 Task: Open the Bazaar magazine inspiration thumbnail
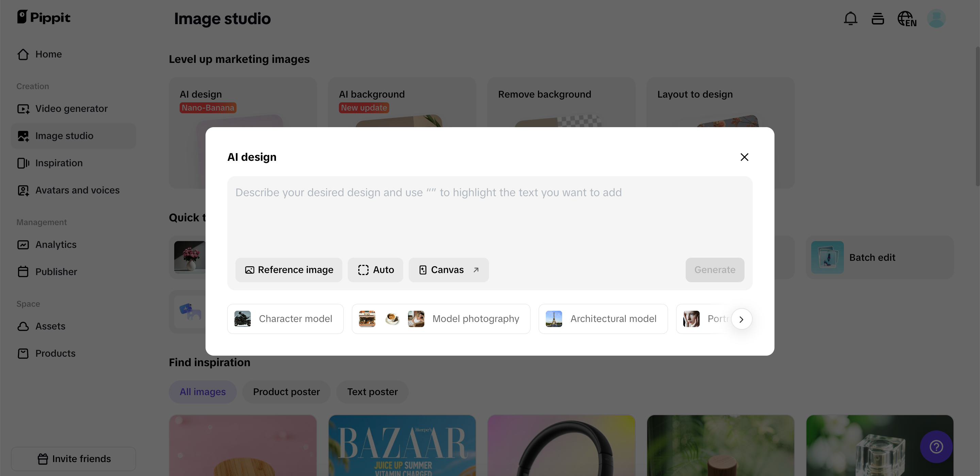[402, 445]
